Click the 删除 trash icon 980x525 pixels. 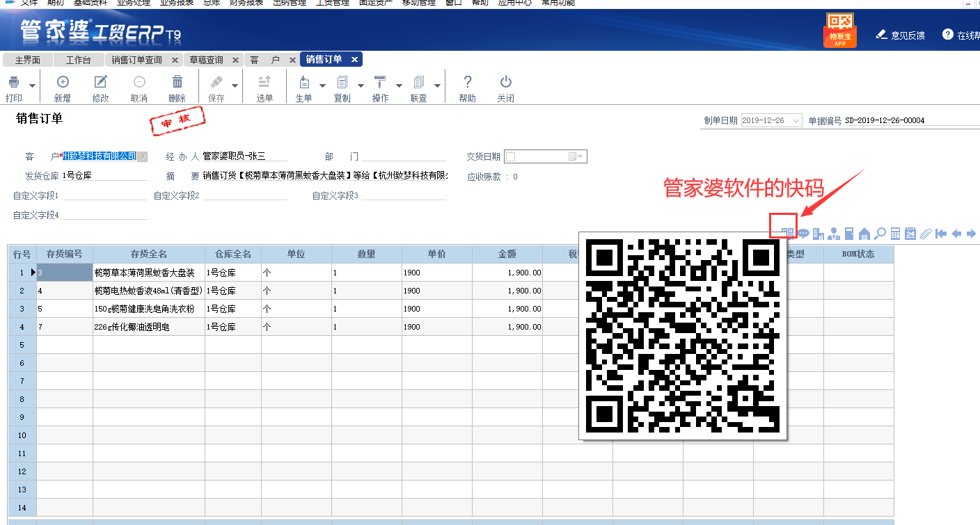(177, 81)
